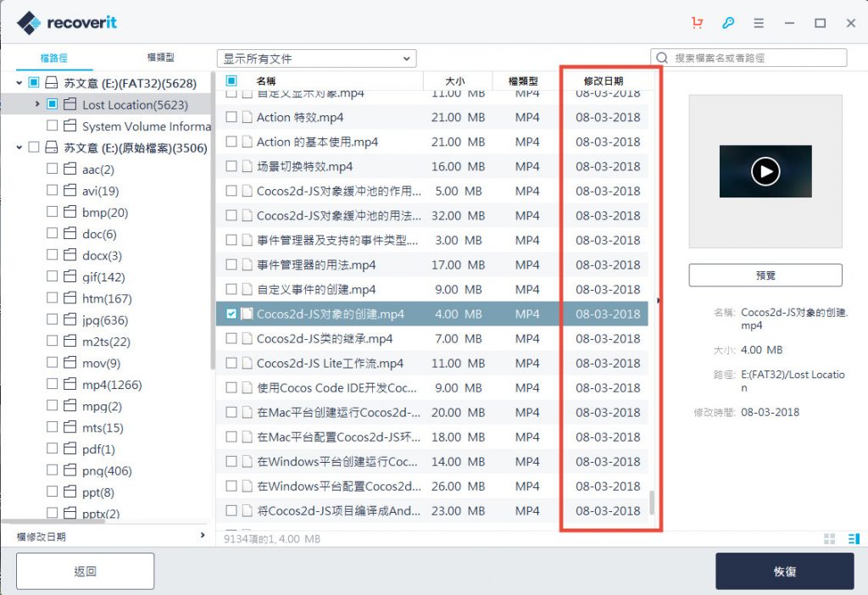Click the key registration icon
The width and height of the screenshot is (868, 595).
(x=728, y=23)
